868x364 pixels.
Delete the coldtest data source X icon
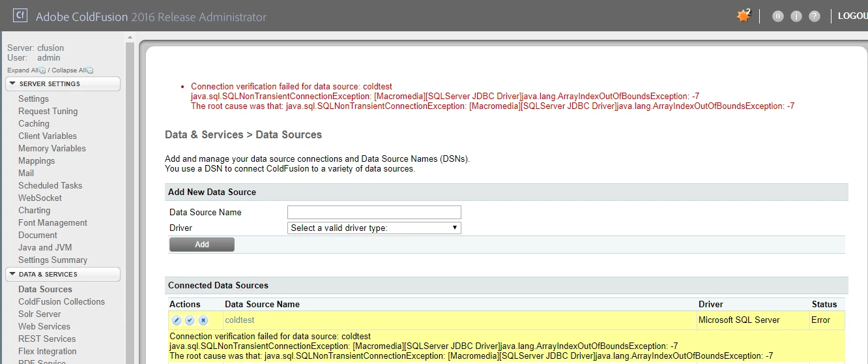pyautogui.click(x=203, y=320)
